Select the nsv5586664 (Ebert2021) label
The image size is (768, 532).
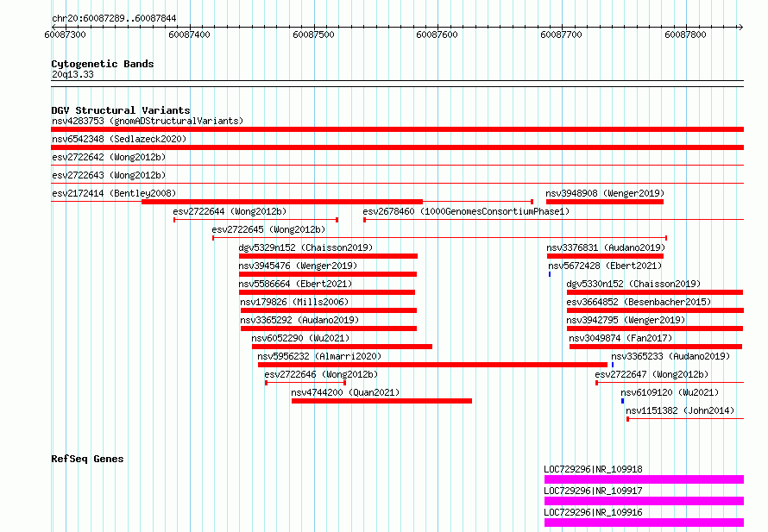pos(295,284)
